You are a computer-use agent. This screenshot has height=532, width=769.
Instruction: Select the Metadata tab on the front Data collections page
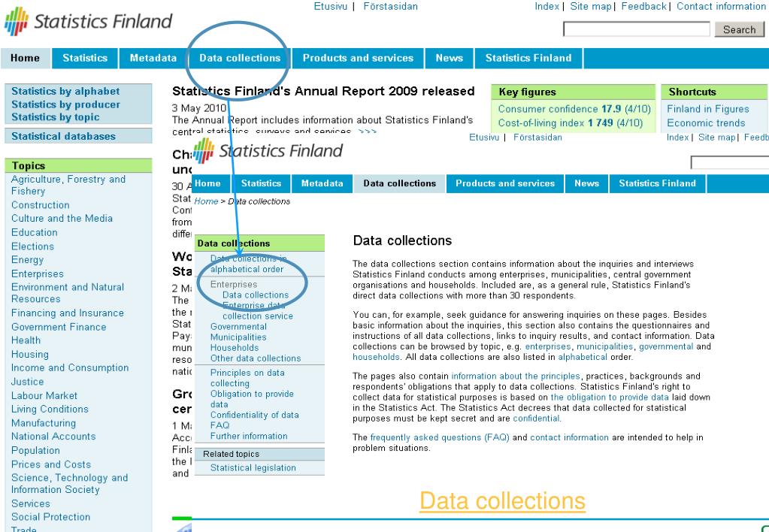tap(322, 183)
